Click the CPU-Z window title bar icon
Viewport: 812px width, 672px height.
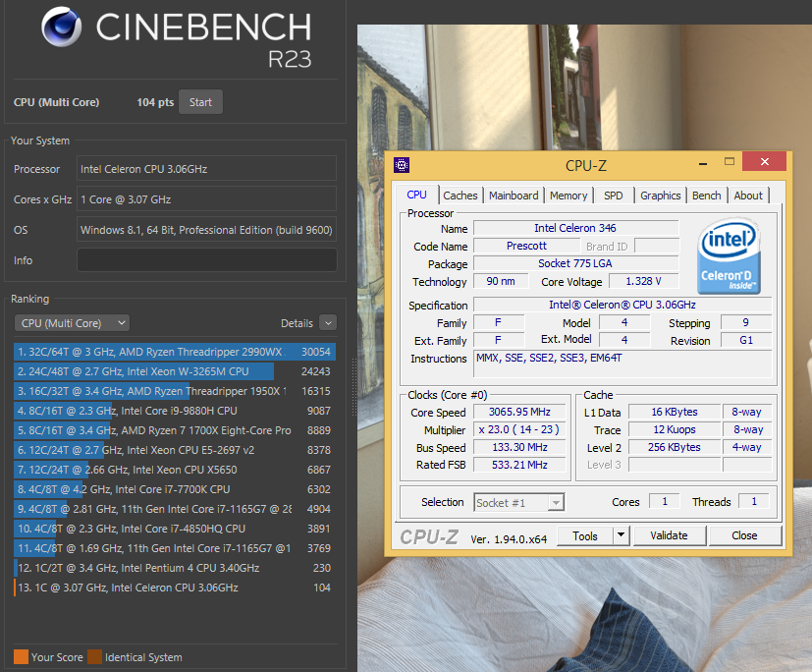(x=402, y=165)
